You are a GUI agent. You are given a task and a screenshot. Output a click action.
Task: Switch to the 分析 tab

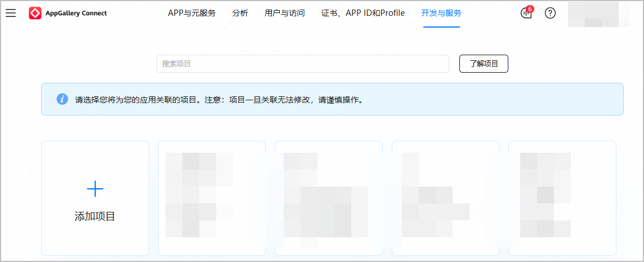tap(240, 13)
